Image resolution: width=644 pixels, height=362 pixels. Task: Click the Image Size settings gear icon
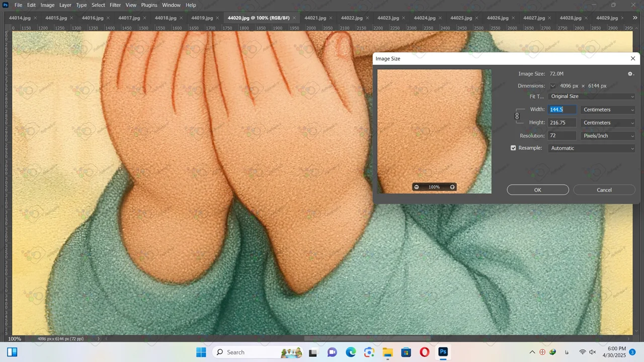pyautogui.click(x=630, y=74)
